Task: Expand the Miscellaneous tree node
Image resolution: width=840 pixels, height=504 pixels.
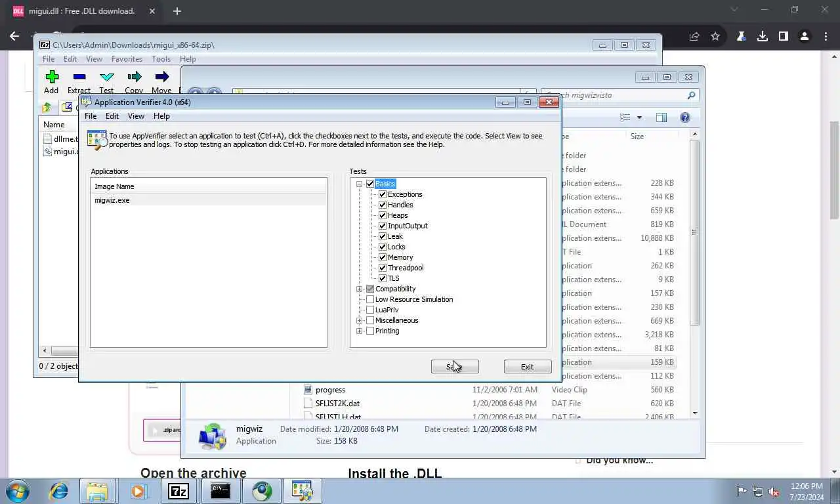Action: pyautogui.click(x=359, y=320)
